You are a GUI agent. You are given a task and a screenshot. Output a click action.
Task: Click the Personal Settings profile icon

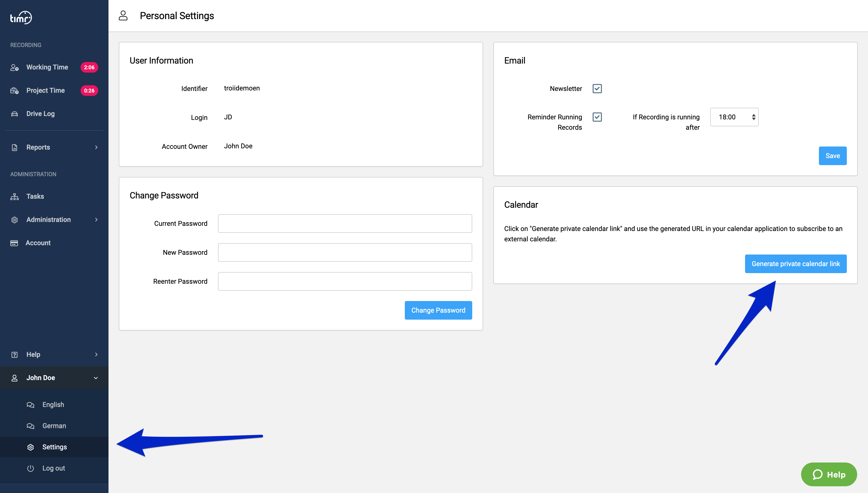[123, 16]
